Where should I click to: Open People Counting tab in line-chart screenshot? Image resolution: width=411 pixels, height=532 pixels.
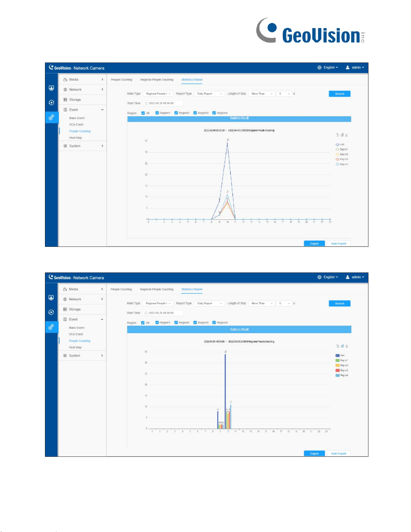tap(122, 80)
